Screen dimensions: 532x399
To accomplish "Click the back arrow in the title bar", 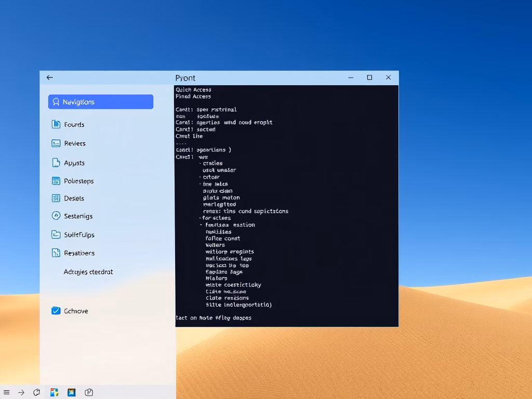I will (x=49, y=77).
